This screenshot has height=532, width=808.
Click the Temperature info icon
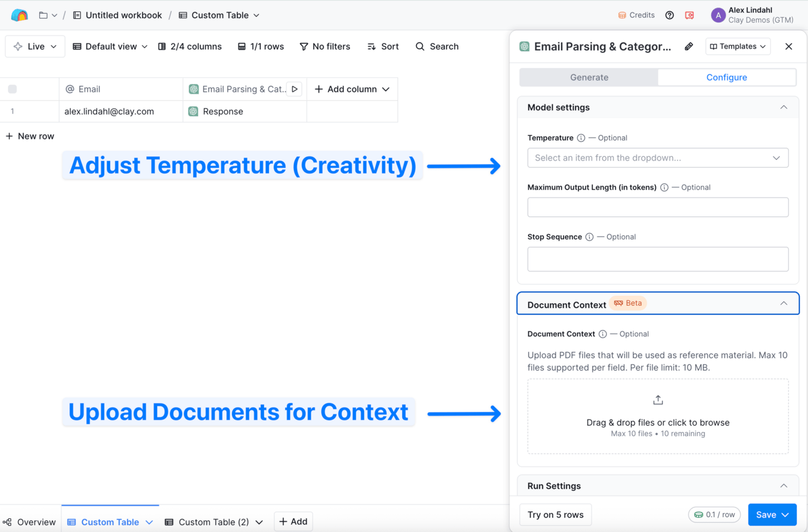point(581,138)
